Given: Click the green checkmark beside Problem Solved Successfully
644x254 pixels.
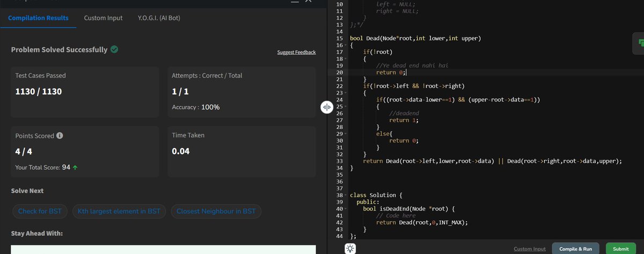Looking at the screenshot, I should pos(114,49).
